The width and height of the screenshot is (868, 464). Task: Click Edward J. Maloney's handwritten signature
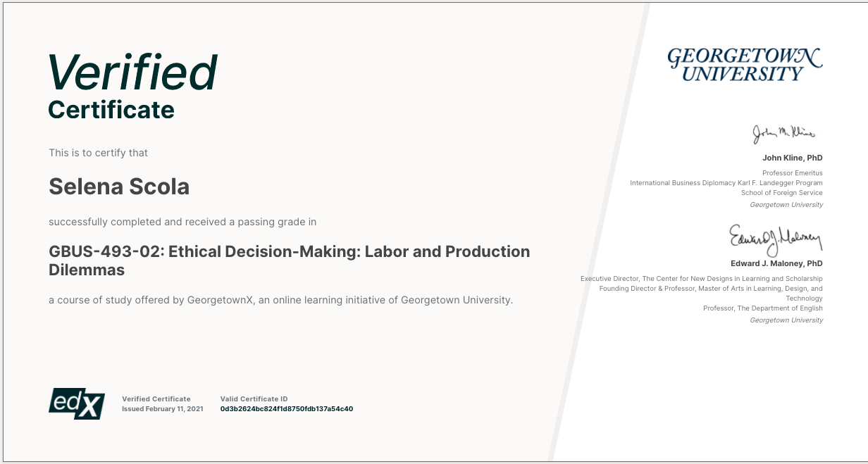(x=776, y=239)
